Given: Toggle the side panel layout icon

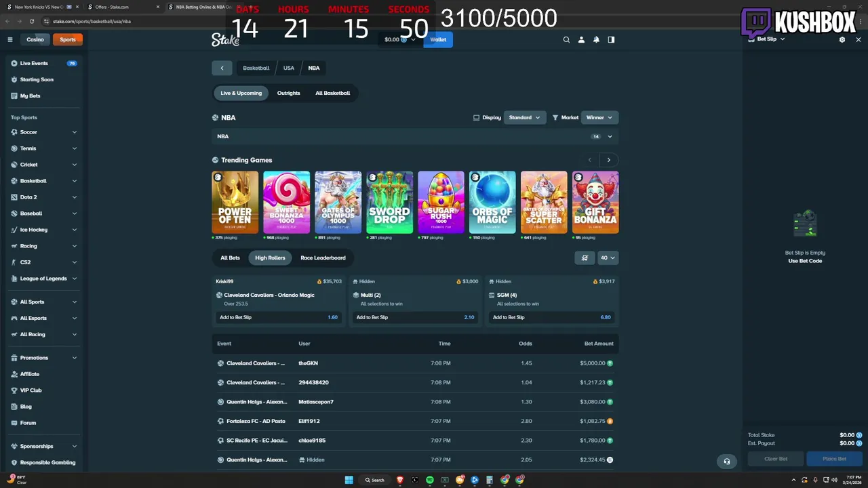Looking at the screenshot, I should click(611, 39).
